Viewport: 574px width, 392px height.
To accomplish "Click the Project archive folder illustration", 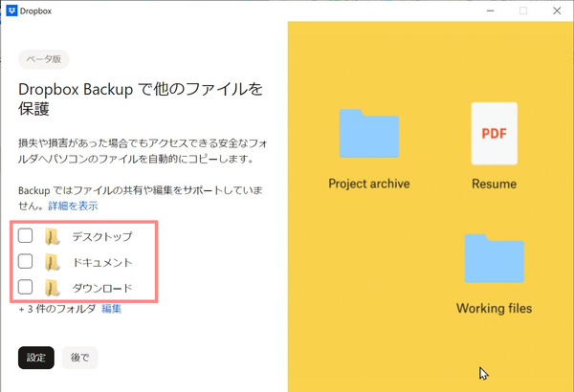I will coord(369,133).
